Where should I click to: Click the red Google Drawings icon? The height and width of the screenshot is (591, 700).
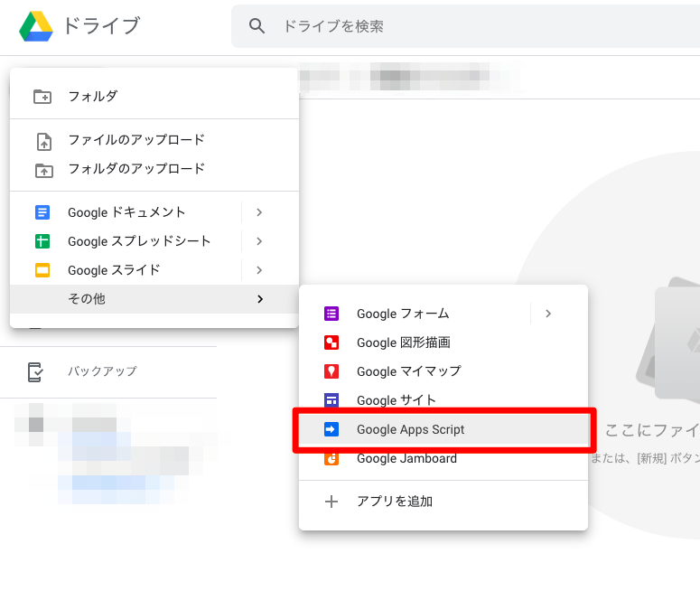331,342
